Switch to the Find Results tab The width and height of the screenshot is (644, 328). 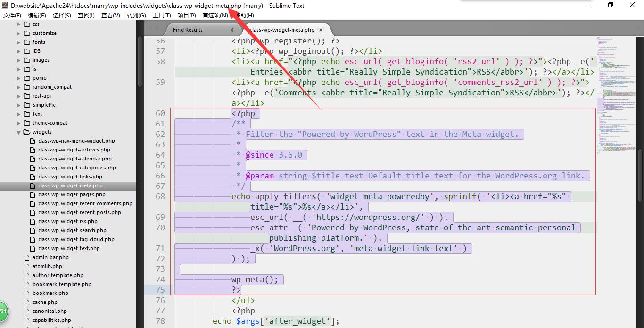pyautogui.click(x=188, y=30)
